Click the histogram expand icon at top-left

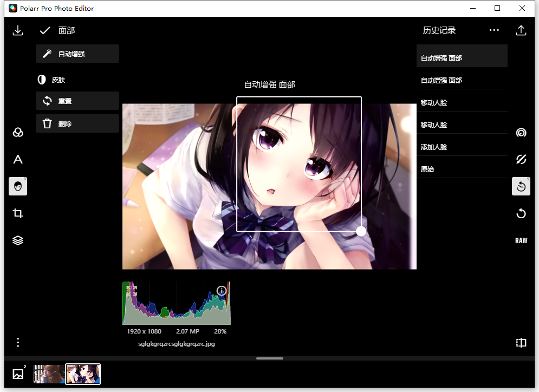tap(132, 291)
